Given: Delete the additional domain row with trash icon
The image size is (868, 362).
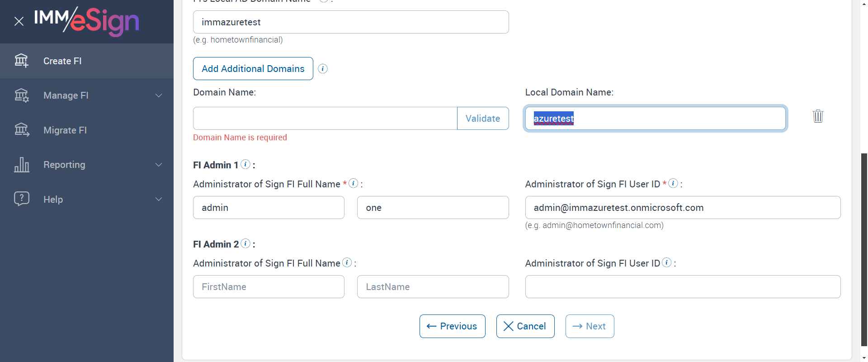Looking at the screenshot, I should point(818,116).
